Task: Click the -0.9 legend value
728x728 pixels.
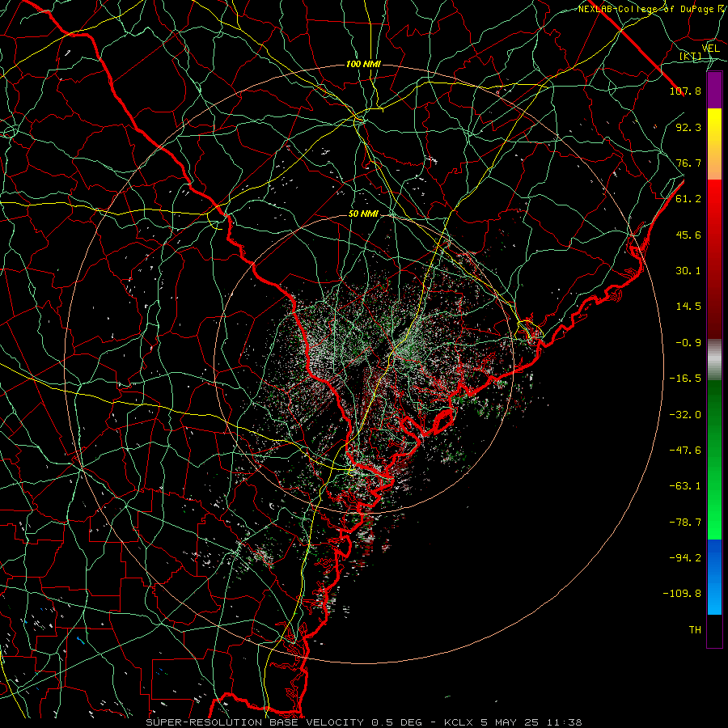Action: (x=688, y=343)
